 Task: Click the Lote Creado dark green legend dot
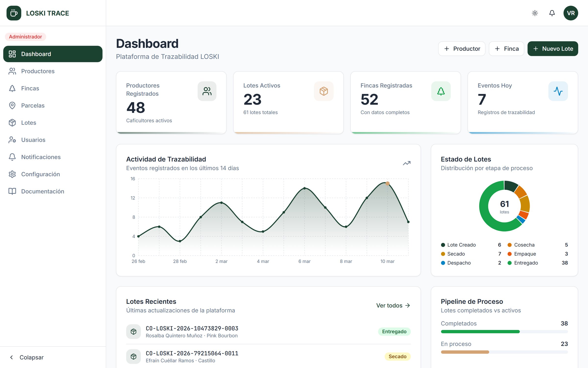[x=443, y=245]
